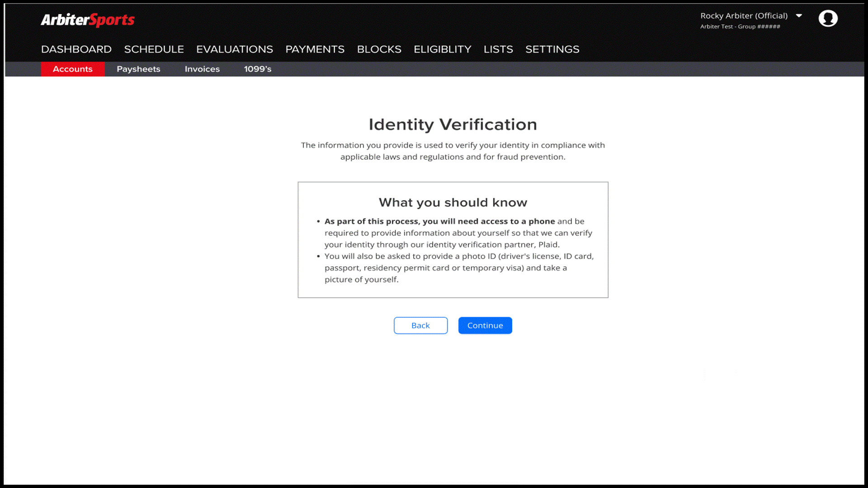Open the Dashboard menu
This screenshot has width=868, height=488.
(76, 49)
